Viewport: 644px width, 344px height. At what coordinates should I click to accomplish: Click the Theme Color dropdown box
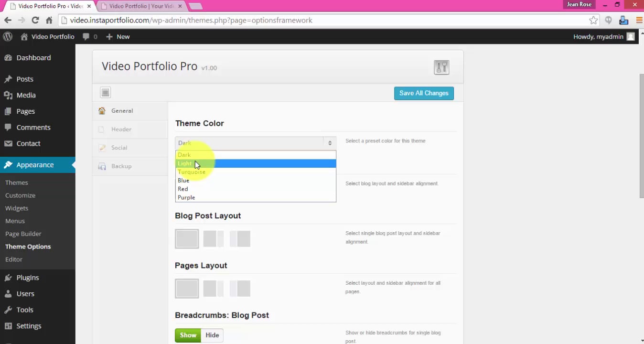[256, 143]
